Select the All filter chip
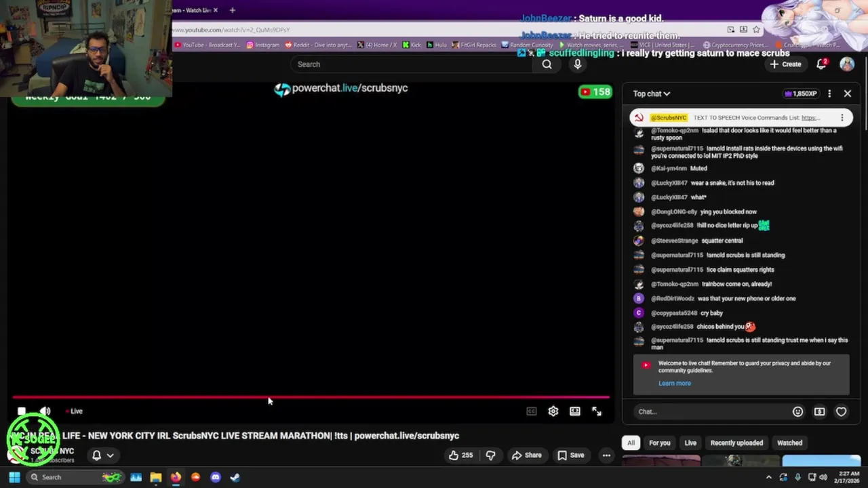This screenshot has width=868, height=488. pyautogui.click(x=631, y=443)
